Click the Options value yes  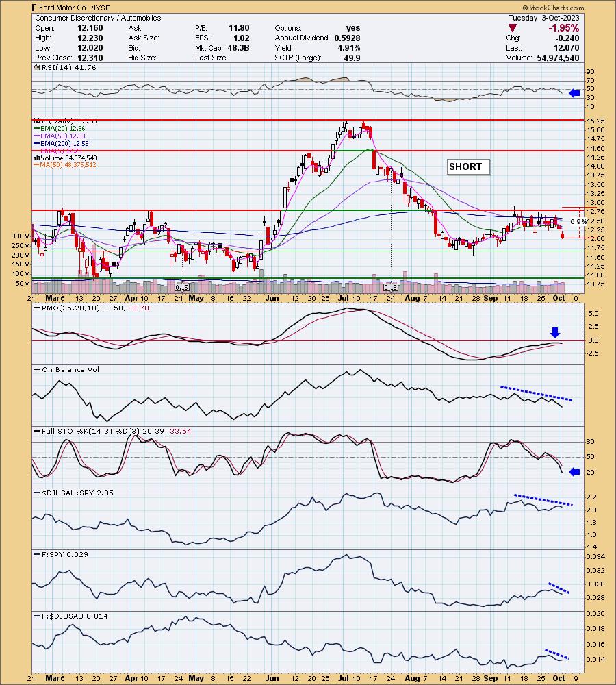click(352, 28)
